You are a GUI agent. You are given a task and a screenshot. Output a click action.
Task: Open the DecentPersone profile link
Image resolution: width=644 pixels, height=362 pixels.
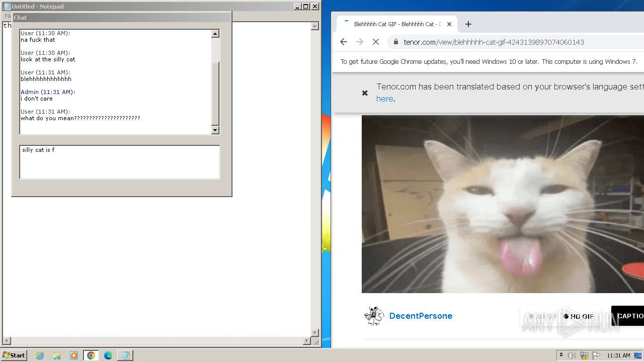point(421,316)
